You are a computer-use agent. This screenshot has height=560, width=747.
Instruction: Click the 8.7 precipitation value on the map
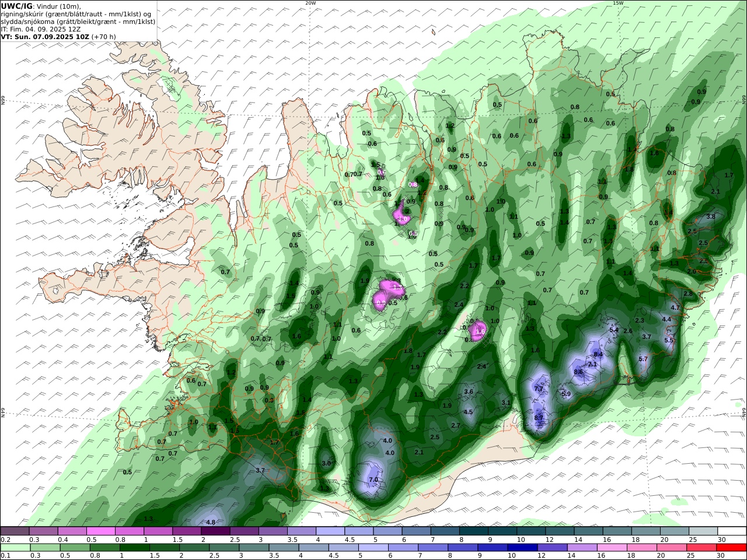[539, 418]
